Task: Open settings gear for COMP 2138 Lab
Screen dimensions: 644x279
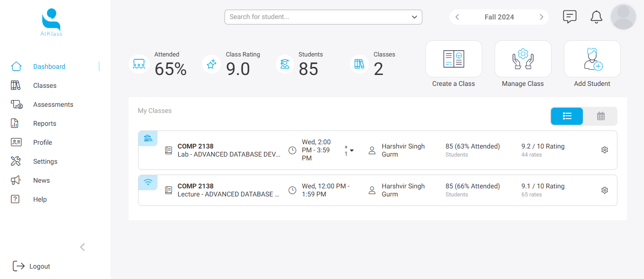Action: point(605,150)
